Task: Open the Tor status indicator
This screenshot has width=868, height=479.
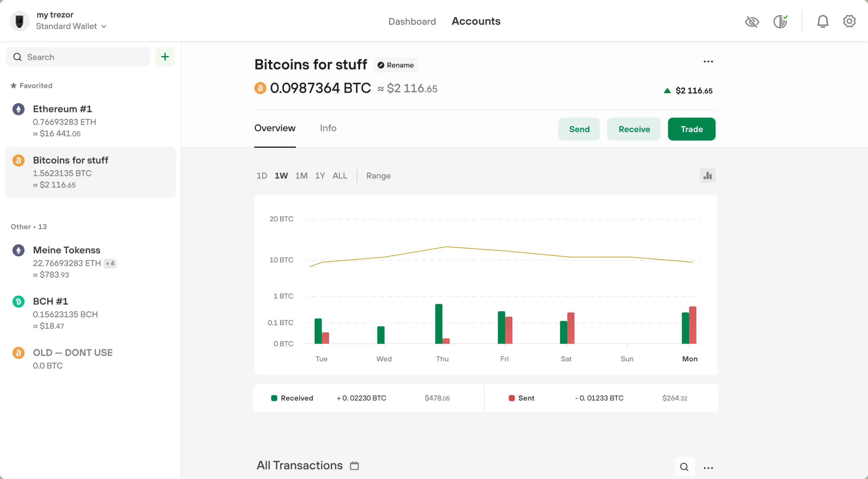Action: point(780,21)
